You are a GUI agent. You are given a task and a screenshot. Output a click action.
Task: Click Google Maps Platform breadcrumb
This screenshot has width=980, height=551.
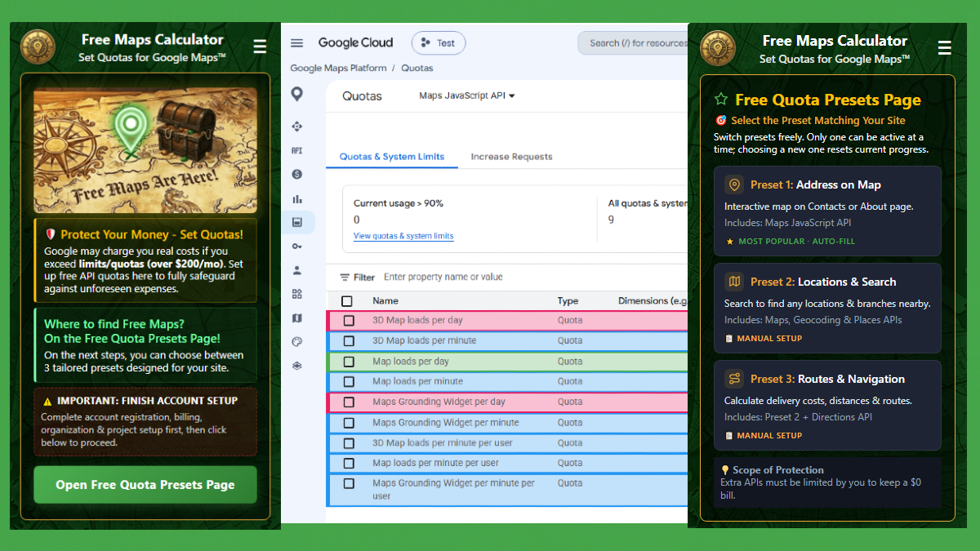point(338,69)
